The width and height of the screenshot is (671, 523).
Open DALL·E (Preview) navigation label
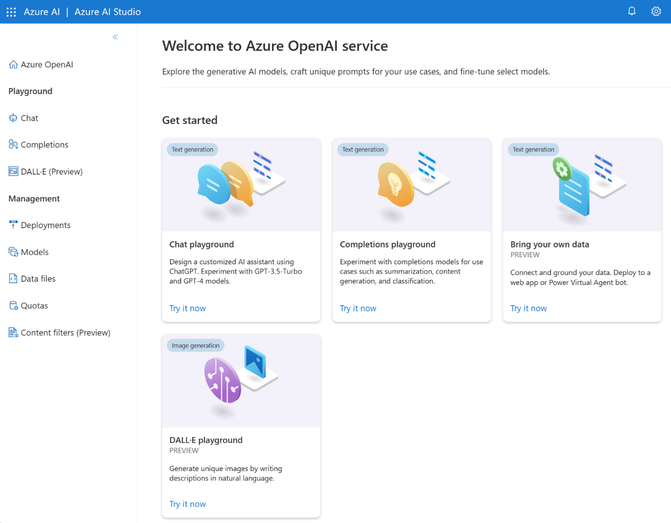coord(52,172)
